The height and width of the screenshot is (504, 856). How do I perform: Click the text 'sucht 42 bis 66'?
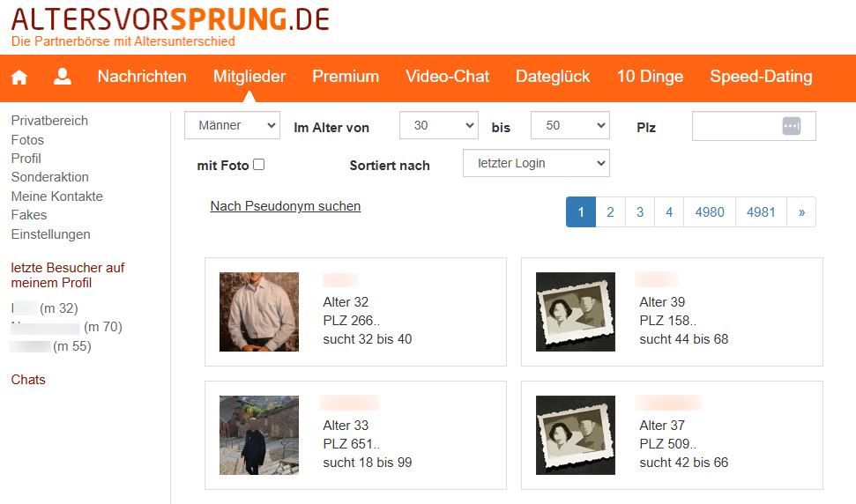tap(684, 463)
